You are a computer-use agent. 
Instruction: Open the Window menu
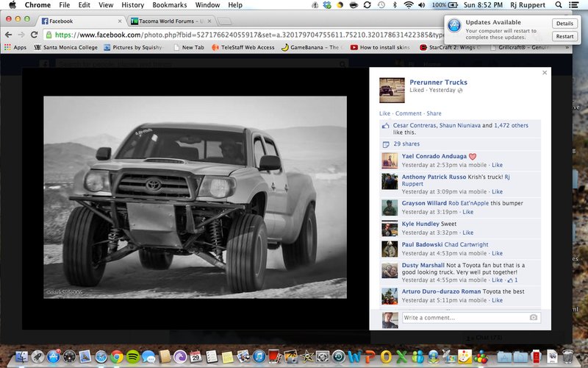coord(207,5)
